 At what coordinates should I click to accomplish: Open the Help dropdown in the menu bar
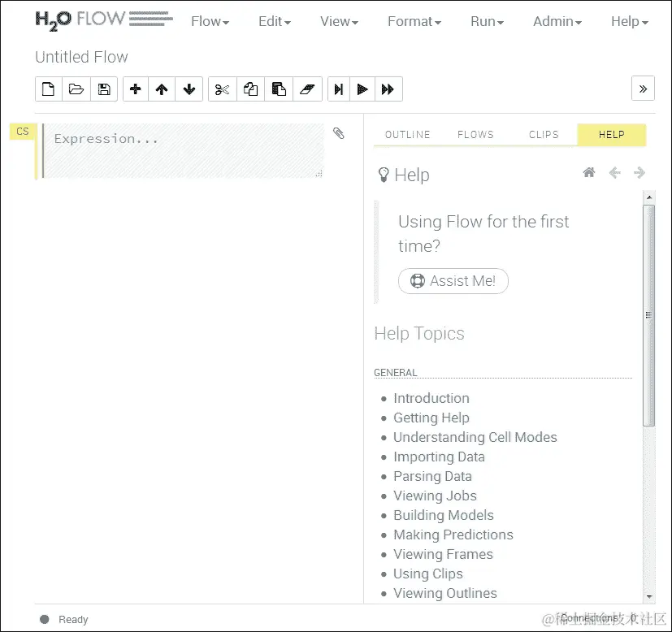tap(630, 21)
